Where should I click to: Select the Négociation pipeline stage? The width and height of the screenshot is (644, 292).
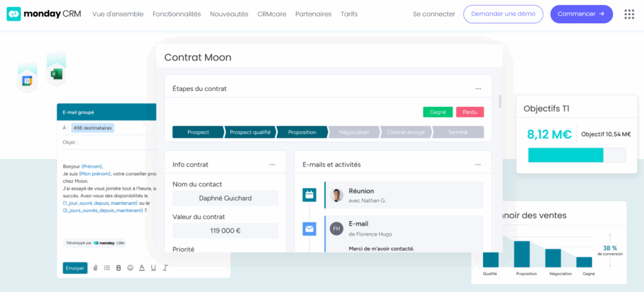[x=354, y=132]
